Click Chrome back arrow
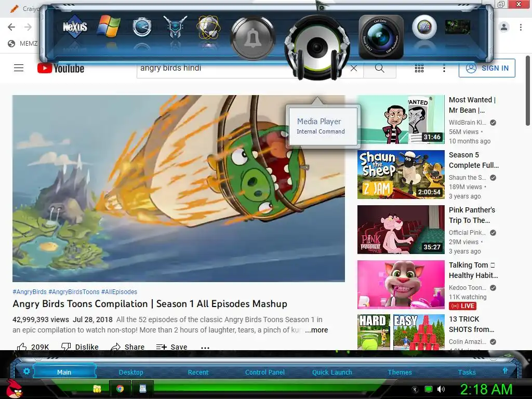The width and height of the screenshot is (532, 399). point(11,27)
